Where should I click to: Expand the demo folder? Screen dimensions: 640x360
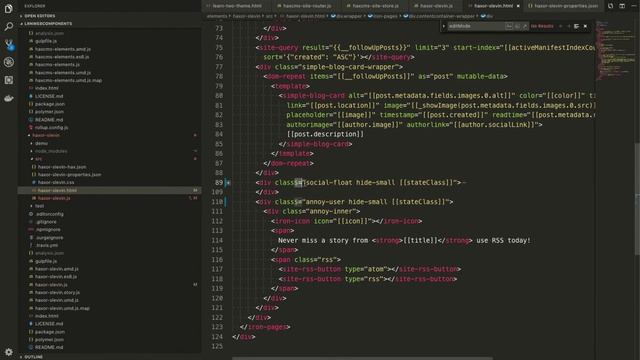coord(41,143)
